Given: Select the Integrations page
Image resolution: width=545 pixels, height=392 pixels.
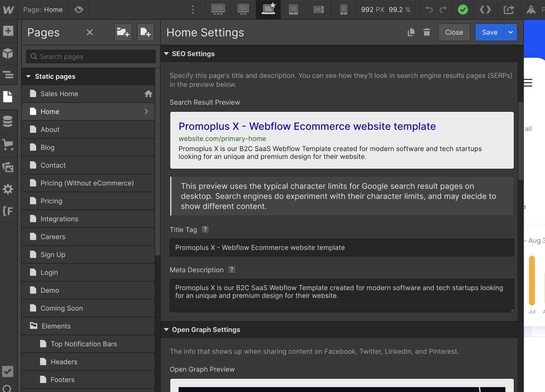Looking at the screenshot, I should point(88,219).
